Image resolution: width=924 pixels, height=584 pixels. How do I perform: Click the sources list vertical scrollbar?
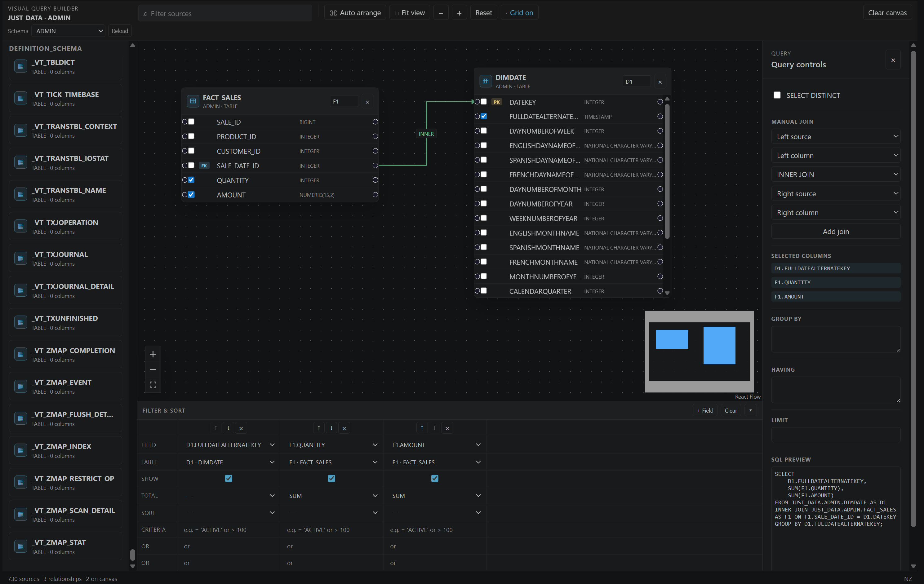click(x=132, y=555)
